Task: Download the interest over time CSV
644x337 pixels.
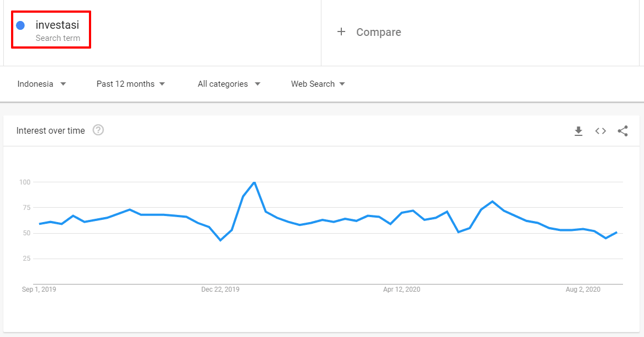Action: [x=578, y=131]
